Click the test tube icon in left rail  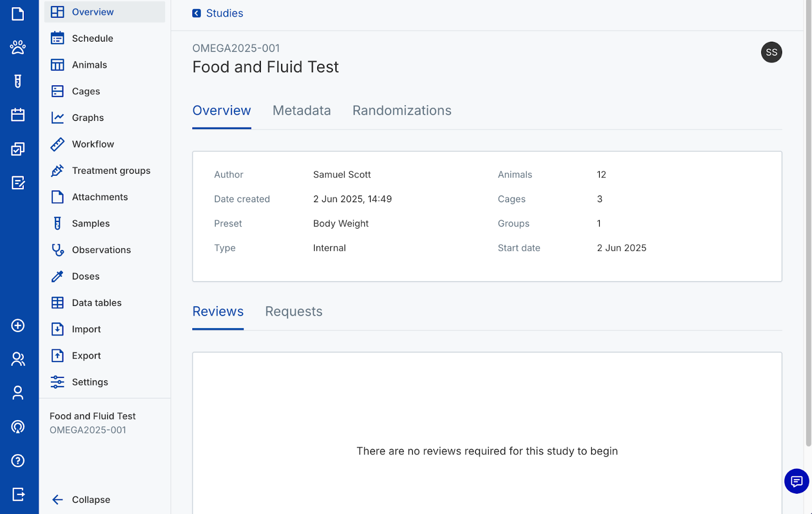(18, 81)
